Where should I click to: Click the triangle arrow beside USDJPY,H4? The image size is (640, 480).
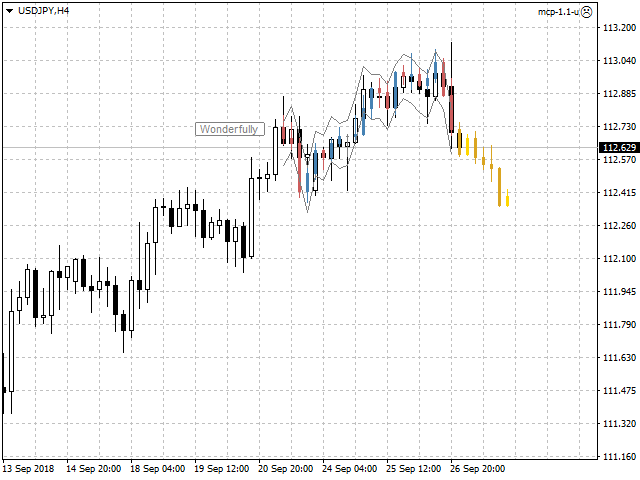10,10
